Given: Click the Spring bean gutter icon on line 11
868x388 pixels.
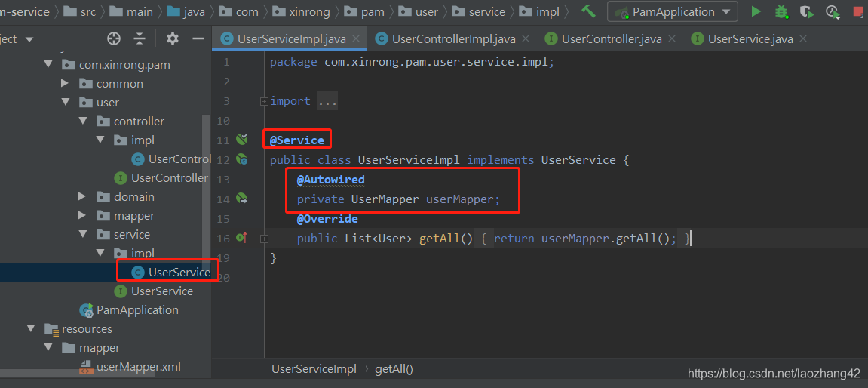Looking at the screenshot, I should coord(242,139).
